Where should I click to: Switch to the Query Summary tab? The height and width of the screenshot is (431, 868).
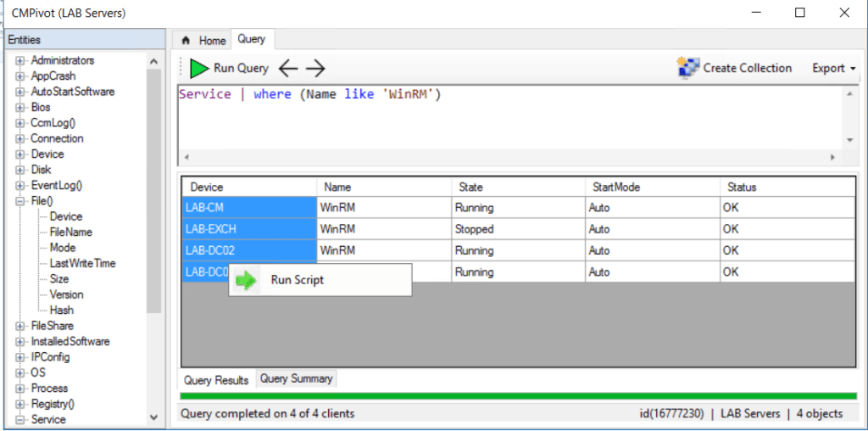(296, 378)
